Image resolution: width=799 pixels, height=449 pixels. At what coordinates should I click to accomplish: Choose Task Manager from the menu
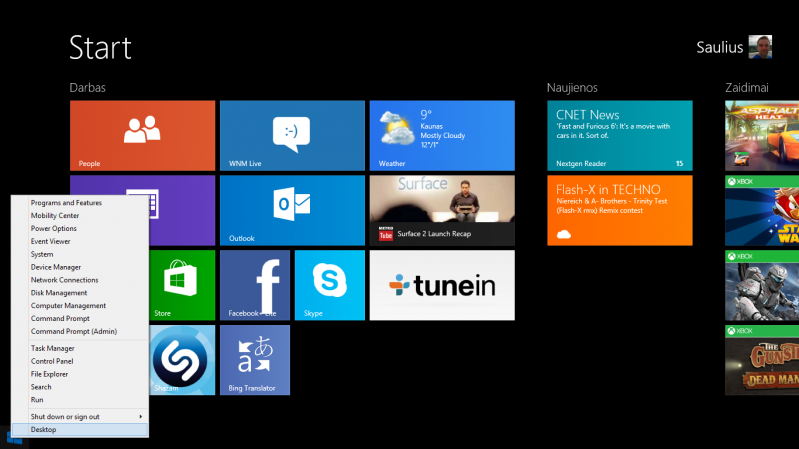[x=80, y=348]
